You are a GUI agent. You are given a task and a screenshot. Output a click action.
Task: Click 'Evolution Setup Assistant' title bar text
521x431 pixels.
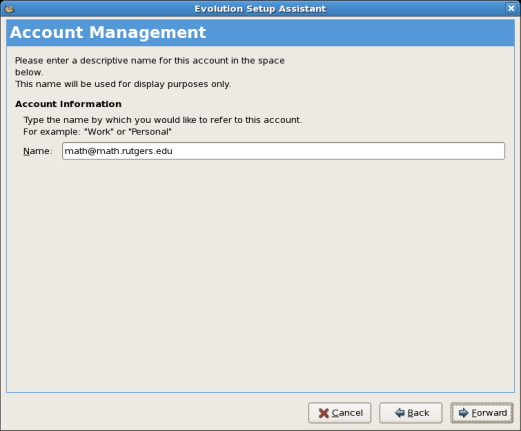click(x=260, y=9)
